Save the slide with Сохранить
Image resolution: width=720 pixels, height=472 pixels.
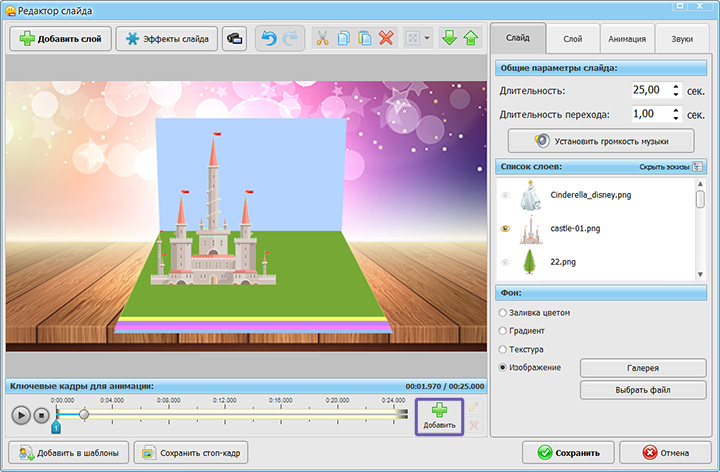point(568,453)
